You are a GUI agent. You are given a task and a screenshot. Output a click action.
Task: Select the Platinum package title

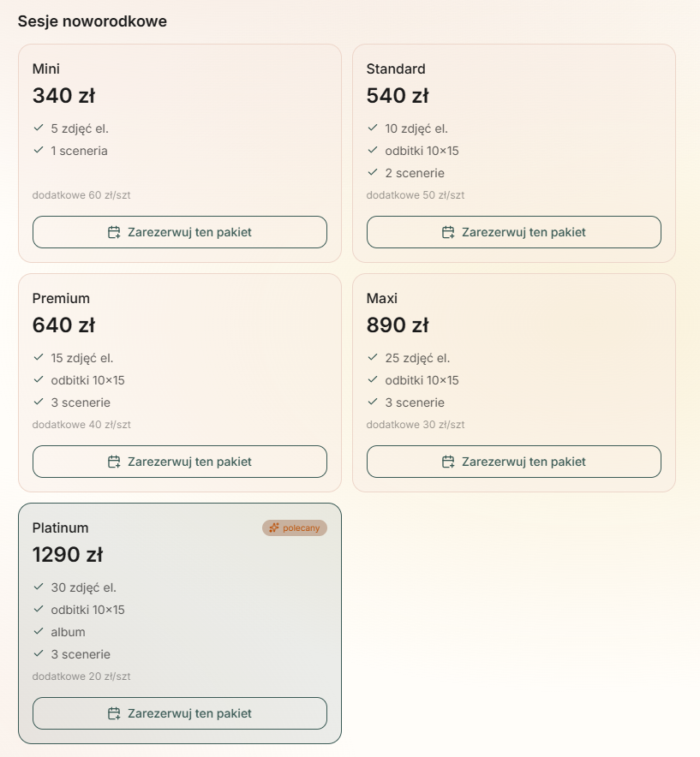(60, 528)
